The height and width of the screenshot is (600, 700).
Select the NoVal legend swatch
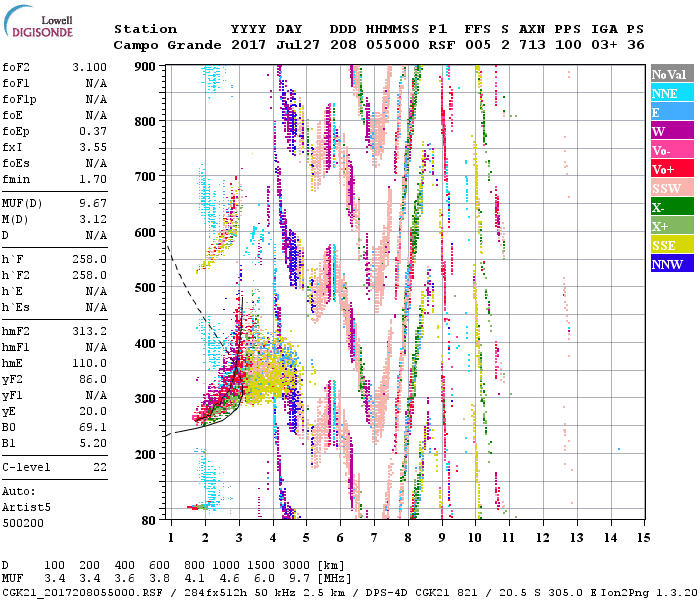671,74
